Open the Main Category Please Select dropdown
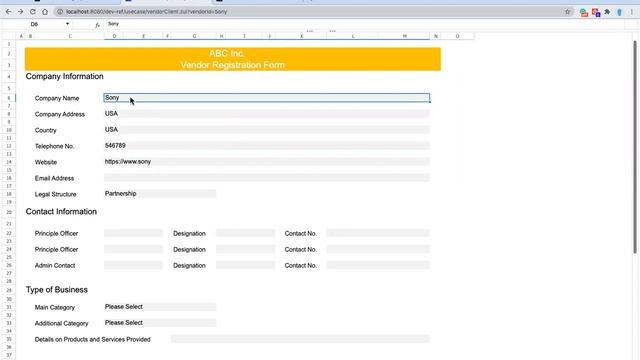Viewport: 640px width, 360px height. (x=160, y=307)
